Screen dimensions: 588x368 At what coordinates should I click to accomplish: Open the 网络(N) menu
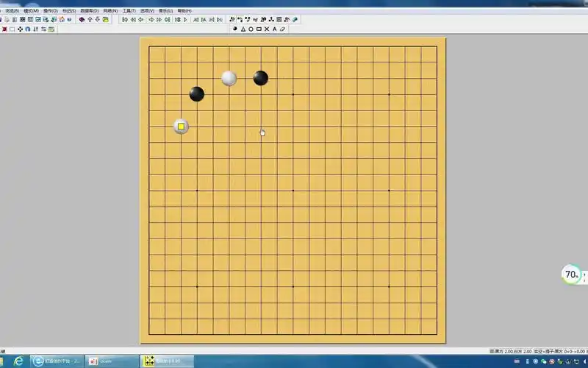pos(110,11)
